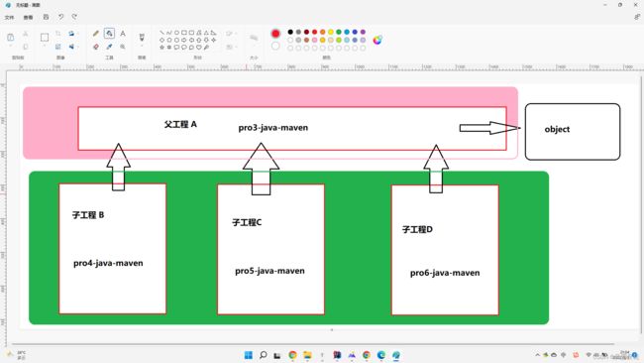Click the Resize and skew icon
The height and width of the screenshot is (363, 644).
coord(57,47)
